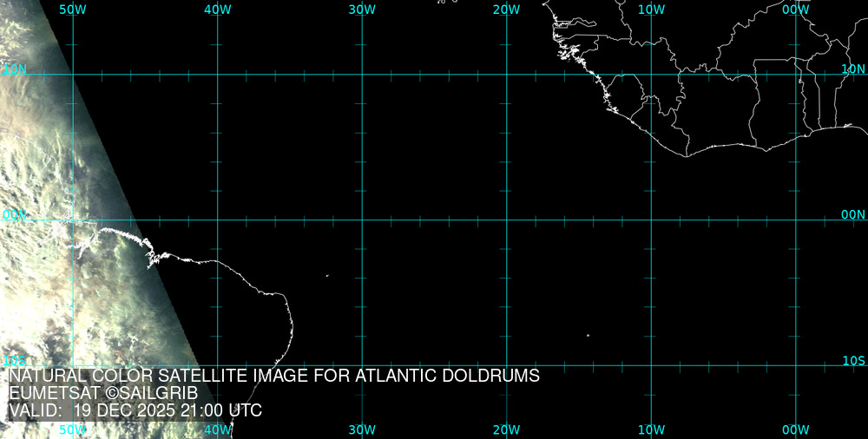Click the left-side 00N latitude label
This screenshot has width=868, height=439.
point(15,214)
